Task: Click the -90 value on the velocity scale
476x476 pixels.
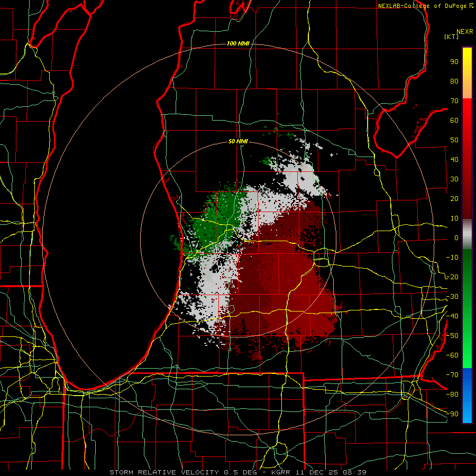Action: point(452,414)
